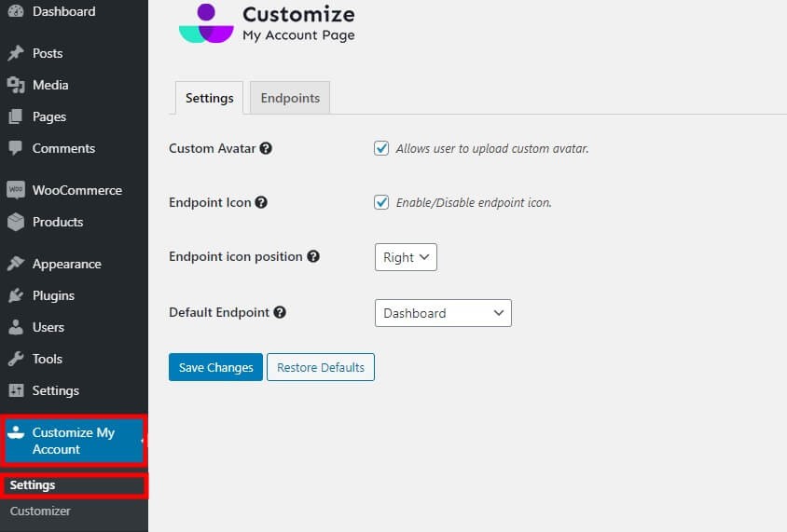787x532 pixels.
Task: Uncheck the Custom Avatar checkbox
Action: coord(381,148)
